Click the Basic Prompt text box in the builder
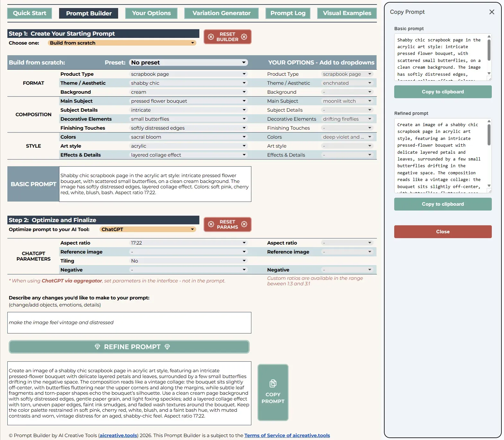 [x=155, y=184]
